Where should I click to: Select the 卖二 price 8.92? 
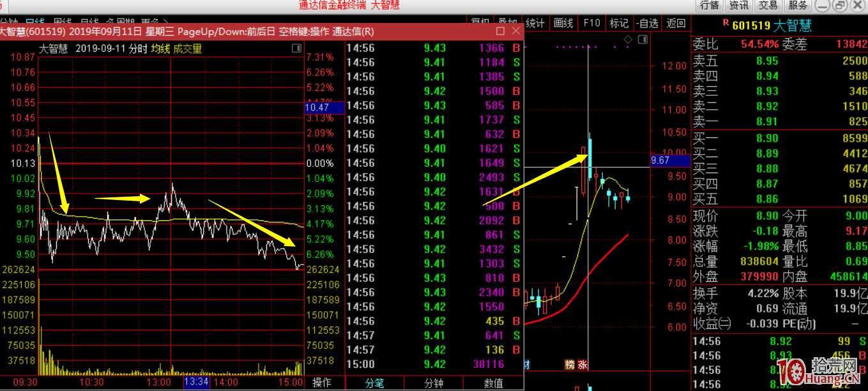(x=766, y=106)
